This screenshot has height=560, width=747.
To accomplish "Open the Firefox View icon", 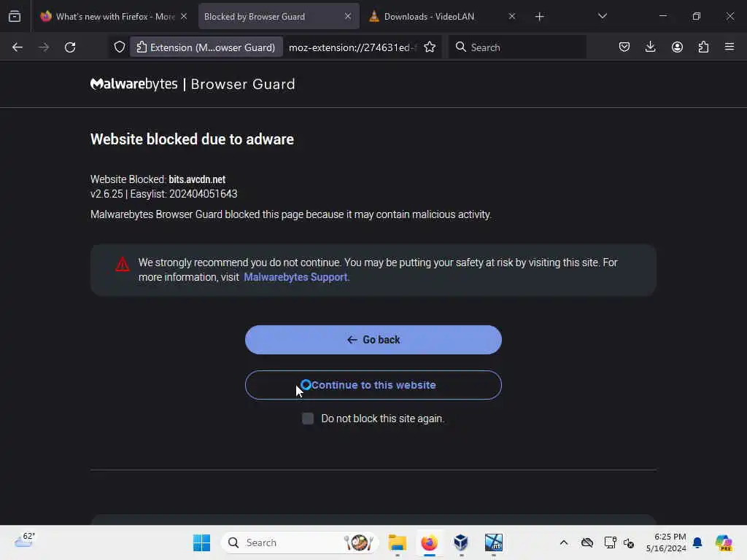I will (x=15, y=17).
